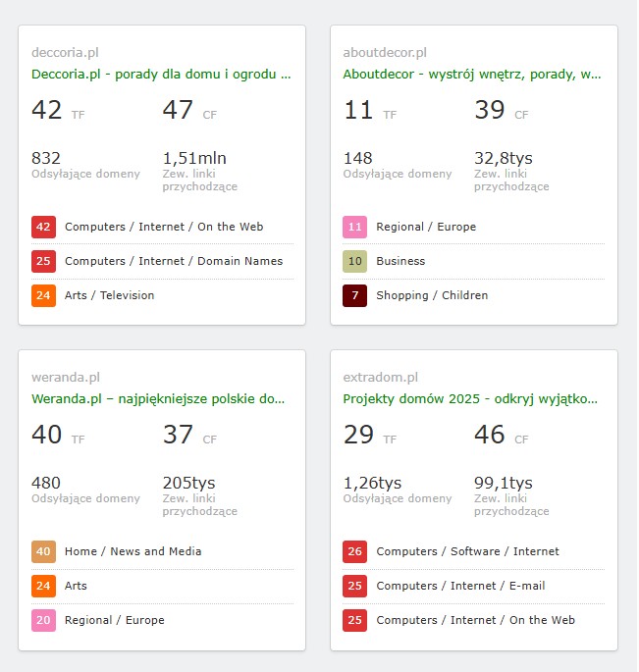
Task: Click deccoria.pl CF value 47
Action: click(x=178, y=110)
